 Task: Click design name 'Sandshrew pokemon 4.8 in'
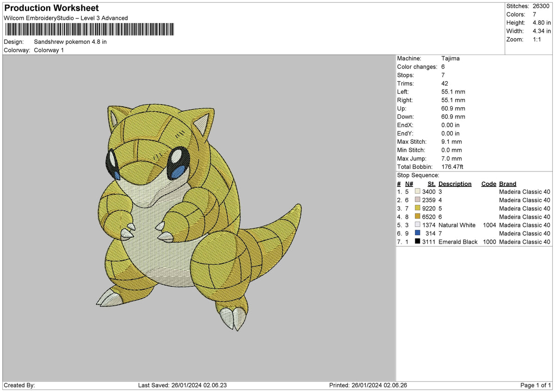[70, 42]
